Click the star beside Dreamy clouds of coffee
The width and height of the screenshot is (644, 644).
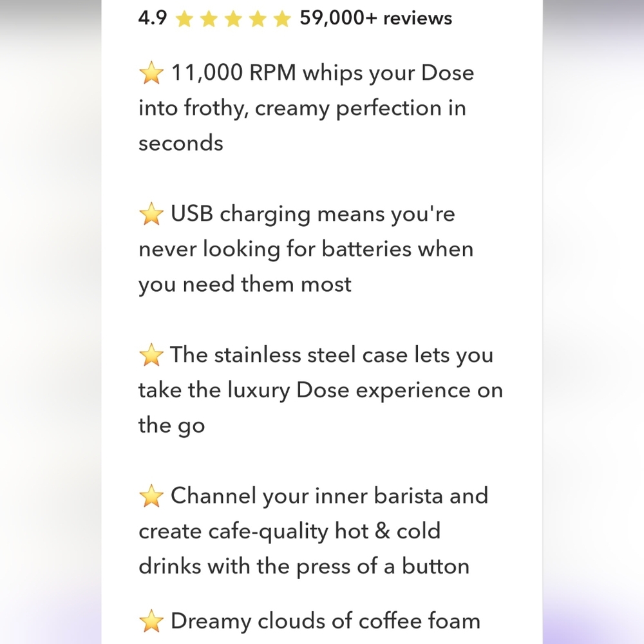[x=151, y=621]
